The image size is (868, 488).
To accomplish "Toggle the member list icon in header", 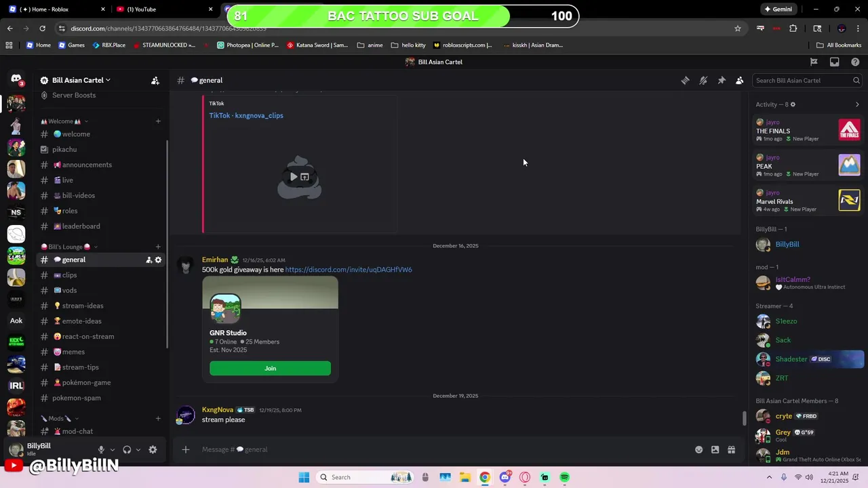I will click(x=740, y=80).
